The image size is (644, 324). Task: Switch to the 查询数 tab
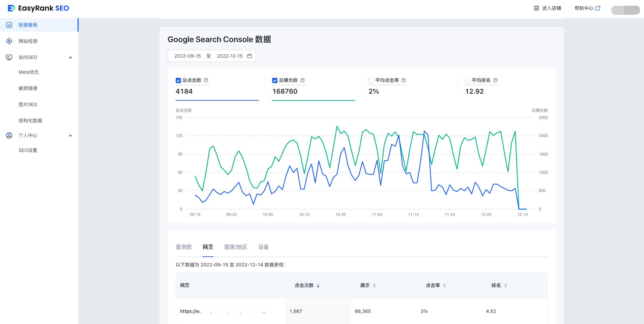click(184, 247)
